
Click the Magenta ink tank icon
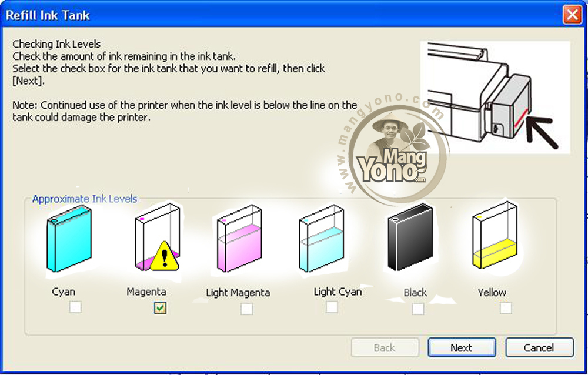point(157,237)
